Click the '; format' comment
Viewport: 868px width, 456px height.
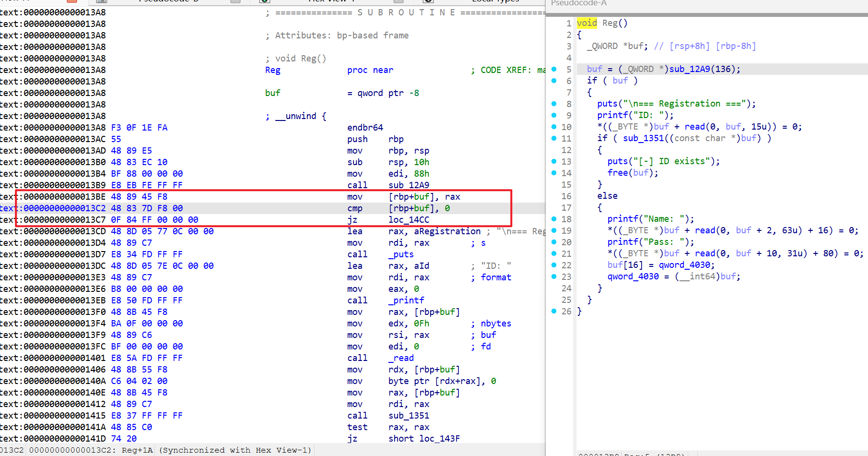coord(491,277)
